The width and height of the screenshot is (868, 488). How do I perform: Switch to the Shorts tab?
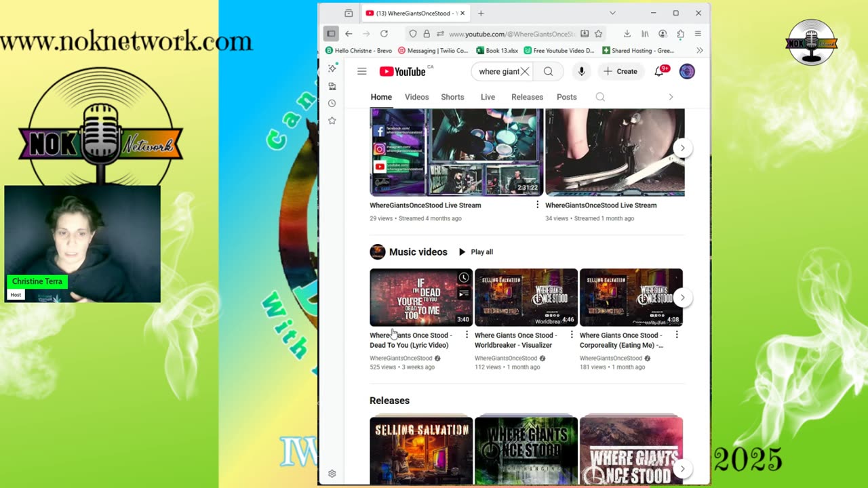[452, 97]
